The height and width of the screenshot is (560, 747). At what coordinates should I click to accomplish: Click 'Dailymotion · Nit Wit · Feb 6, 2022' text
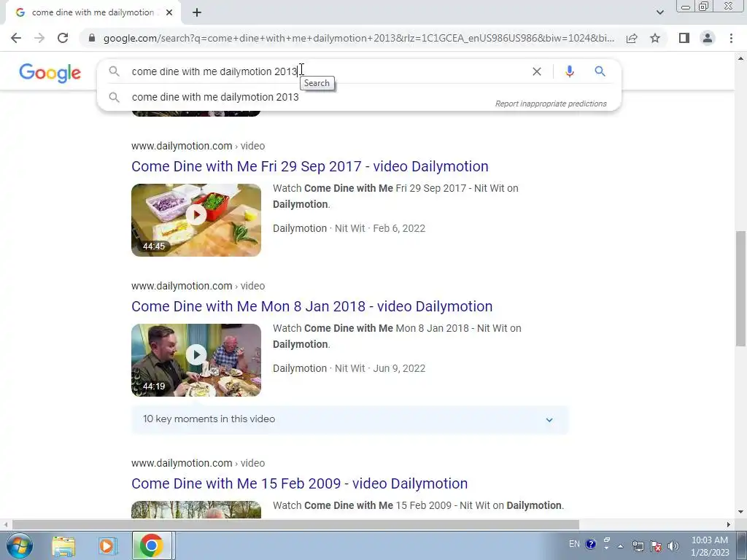click(x=349, y=228)
